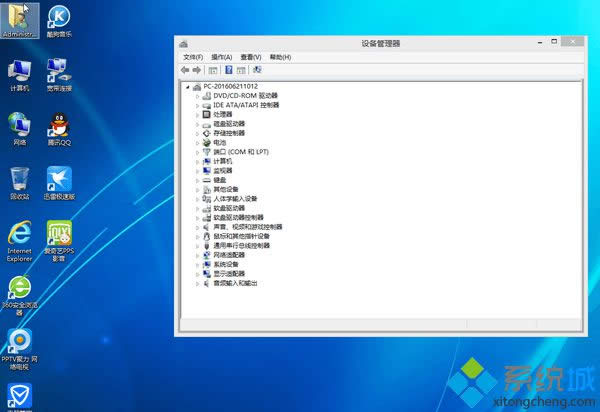Image resolution: width=600 pixels, height=412 pixels.
Task: Select the PPTV聚力 网络电视 desktop shortcut
Action: 20,350
